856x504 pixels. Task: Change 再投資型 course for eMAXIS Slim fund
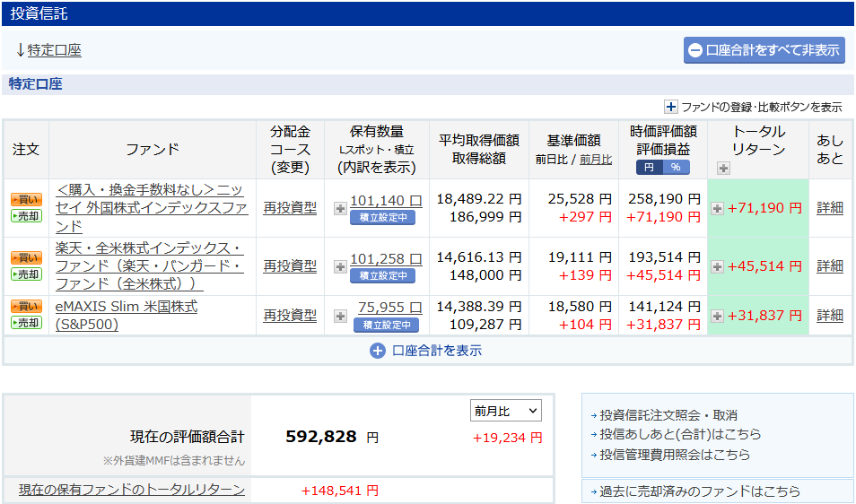point(290,316)
